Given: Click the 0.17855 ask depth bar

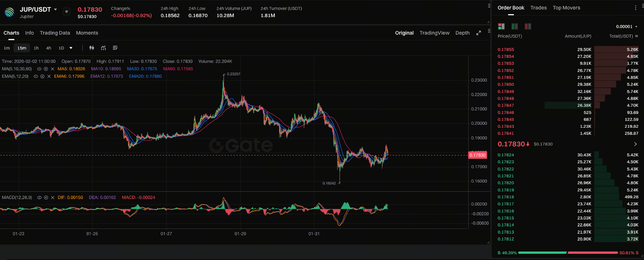Looking at the screenshot, I should pyautogui.click(x=616, y=50).
